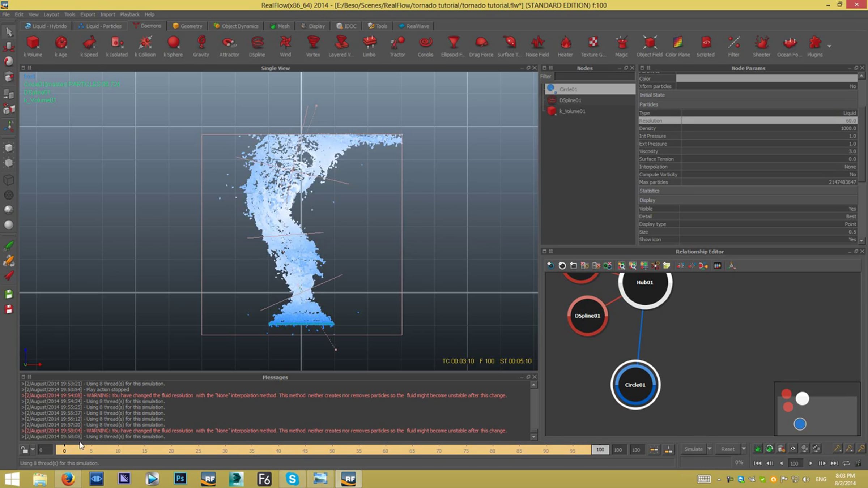
Task: Switch to the Geometry shelf tab
Action: click(188, 26)
